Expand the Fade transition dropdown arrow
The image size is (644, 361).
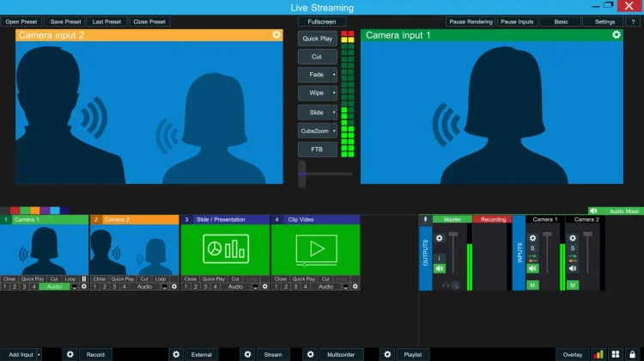pos(334,75)
